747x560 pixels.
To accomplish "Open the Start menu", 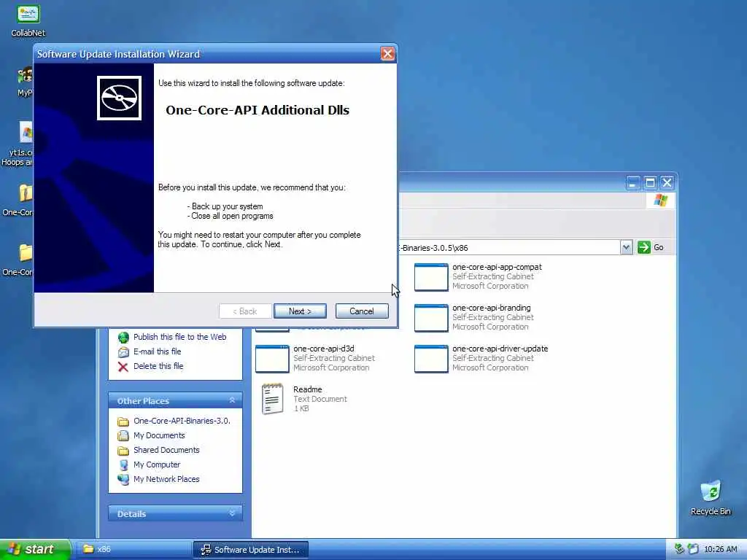I will click(x=34, y=550).
